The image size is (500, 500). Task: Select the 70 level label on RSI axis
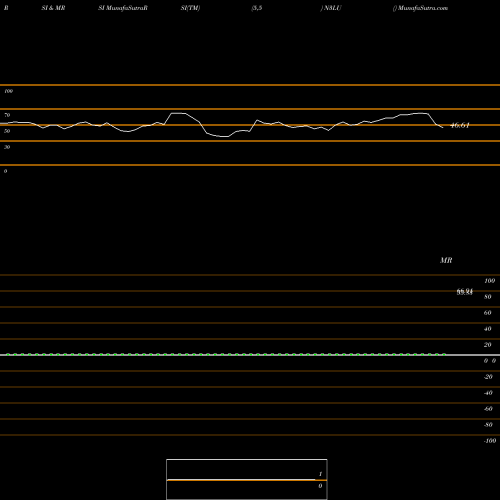click(x=7, y=115)
